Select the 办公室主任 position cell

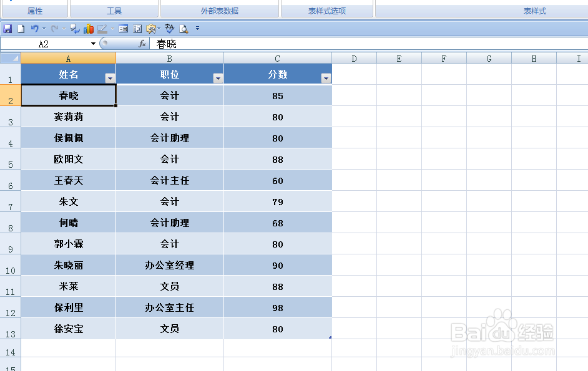point(170,307)
